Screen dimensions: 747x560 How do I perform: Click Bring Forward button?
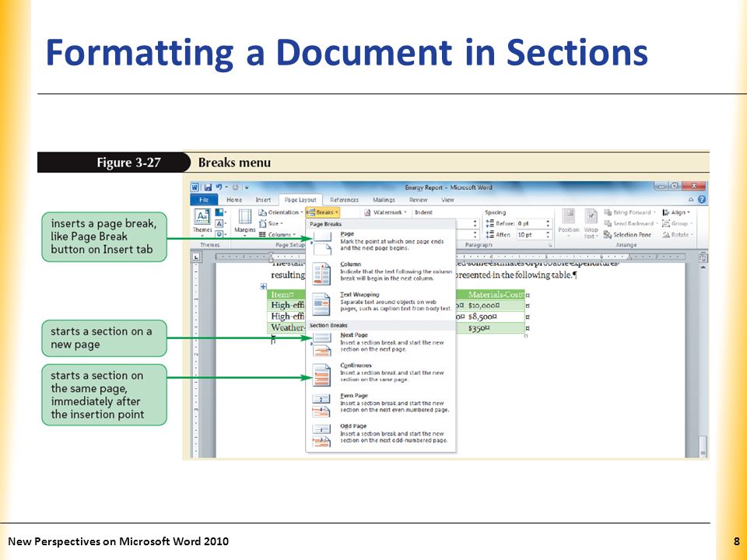point(630,212)
